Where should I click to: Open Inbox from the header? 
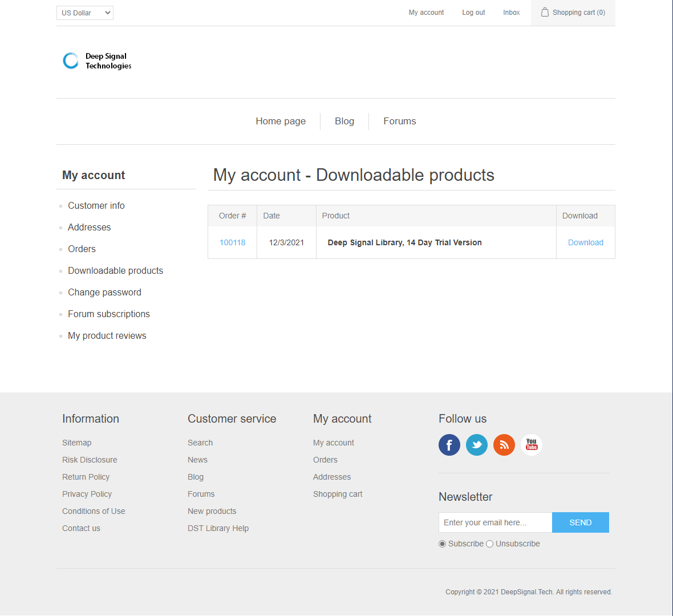[x=511, y=13]
